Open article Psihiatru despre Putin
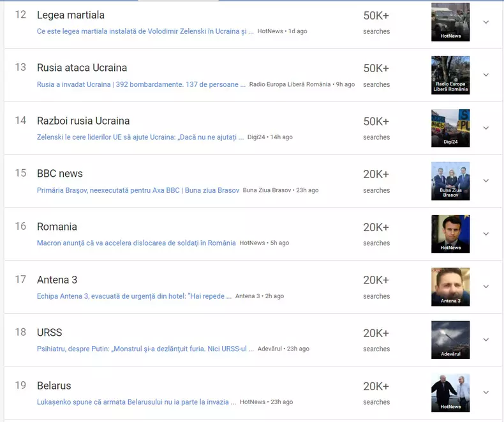This screenshot has width=504, height=422. click(145, 349)
